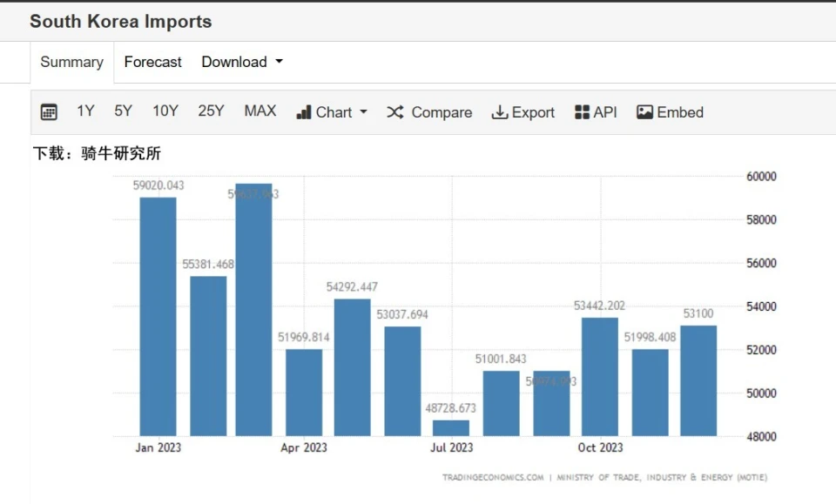The height and width of the screenshot is (504, 836).
Task: Select the 1Y time range
Action: coord(85,111)
